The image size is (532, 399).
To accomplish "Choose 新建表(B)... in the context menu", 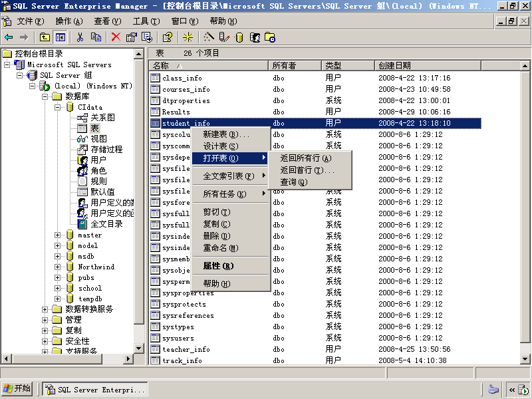I will tap(231, 134).
